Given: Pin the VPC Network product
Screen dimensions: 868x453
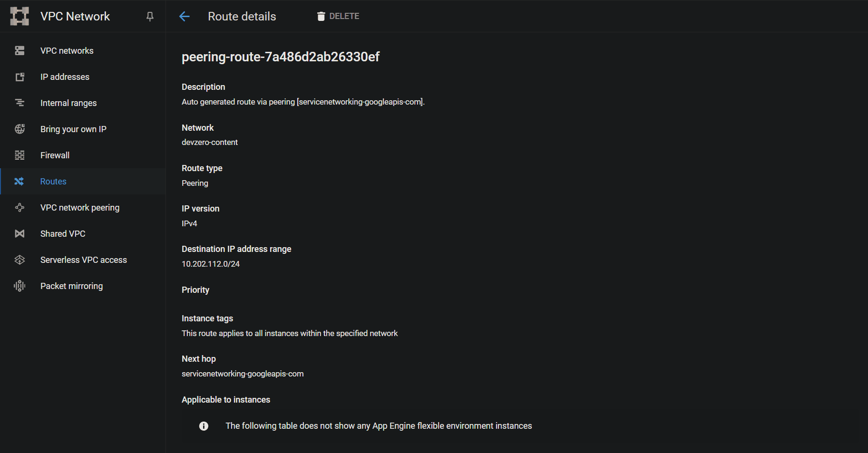Looking at the screenshot, I should pos(150,17).
